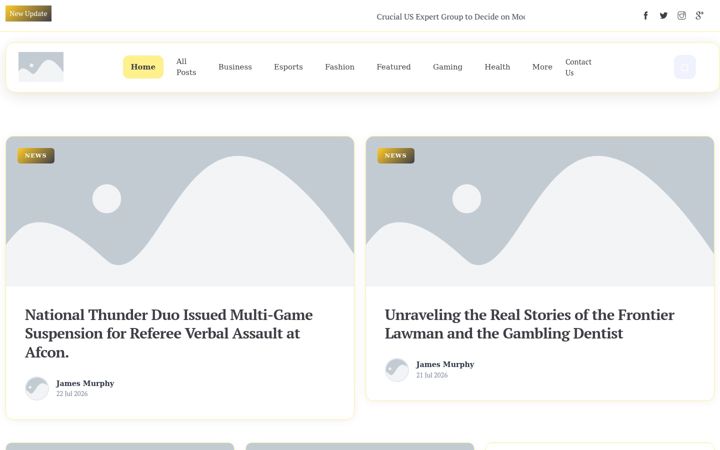Open the Google Plus social icon
This screenshot has height=450, width=720.
[699, 16]
